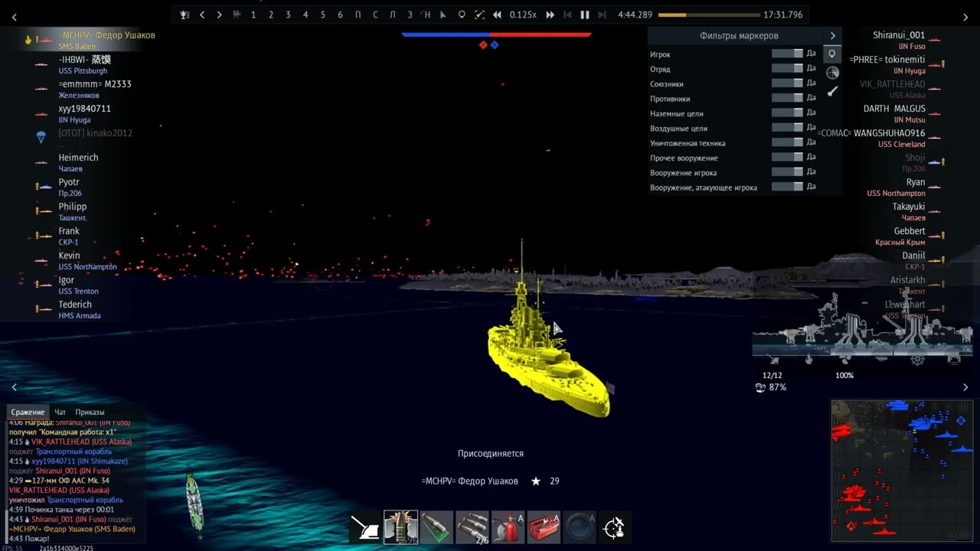This screenshot has width=980, height=551.
Task: Skip to next replay segment
Action: pyautogui.click(x=603, y=15)
